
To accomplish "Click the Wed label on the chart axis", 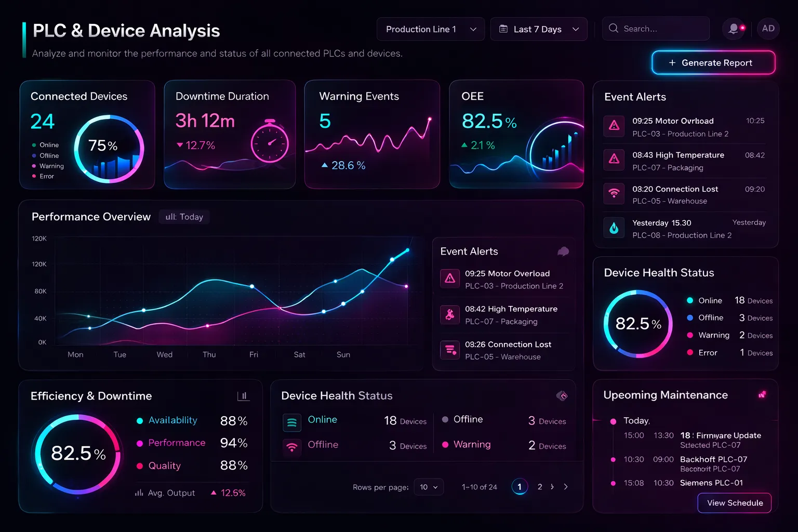I will pos(165,355).
